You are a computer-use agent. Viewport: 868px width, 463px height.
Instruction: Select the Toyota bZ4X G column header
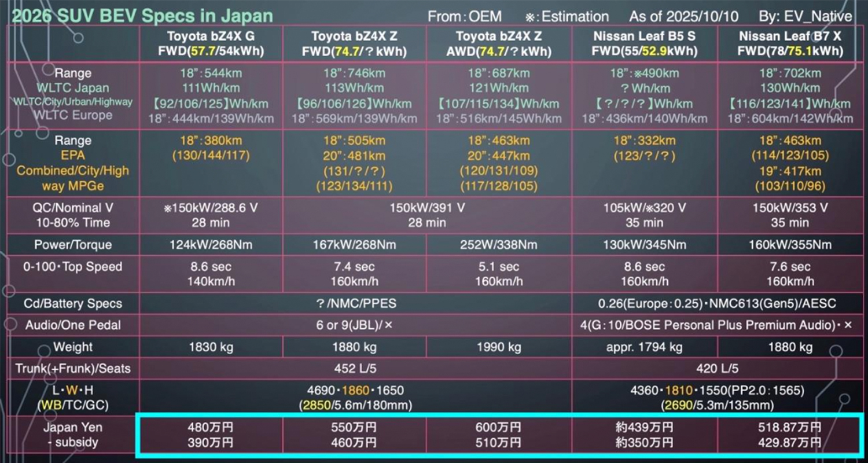[x=210, y=42]
